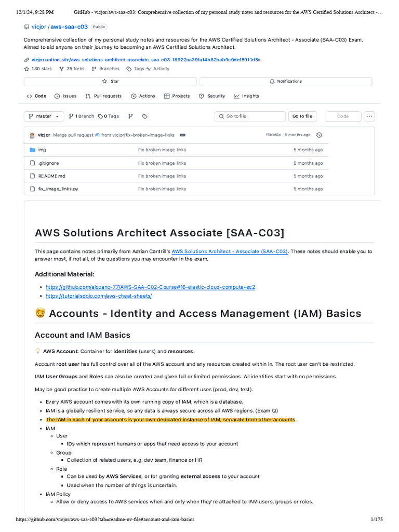Viewport: 399px width, 532px height.
Task: Switch to the Pull requests tab
Action: pos(103,96)
